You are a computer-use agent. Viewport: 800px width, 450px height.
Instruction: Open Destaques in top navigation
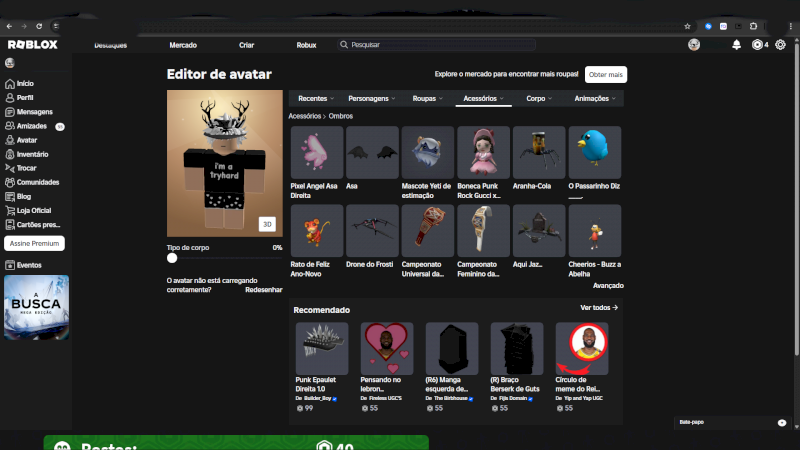(111, 45)
